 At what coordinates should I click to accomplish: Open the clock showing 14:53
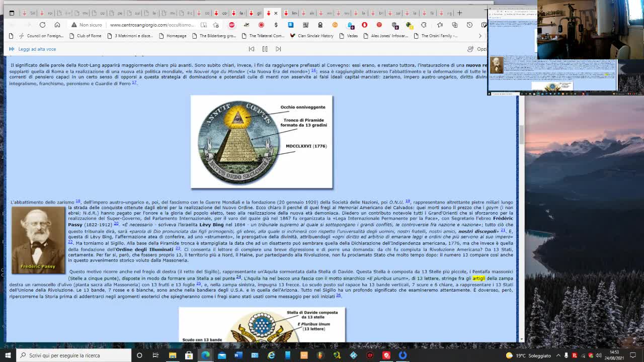(x=614, y=355)
